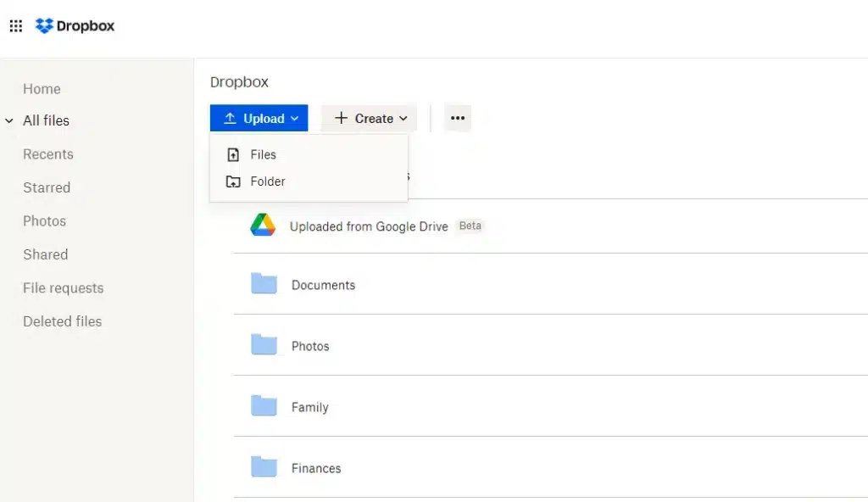The image size is (868, 502).
Task: Click the Dropbox breadcrumb title
Action: [239, 82]
